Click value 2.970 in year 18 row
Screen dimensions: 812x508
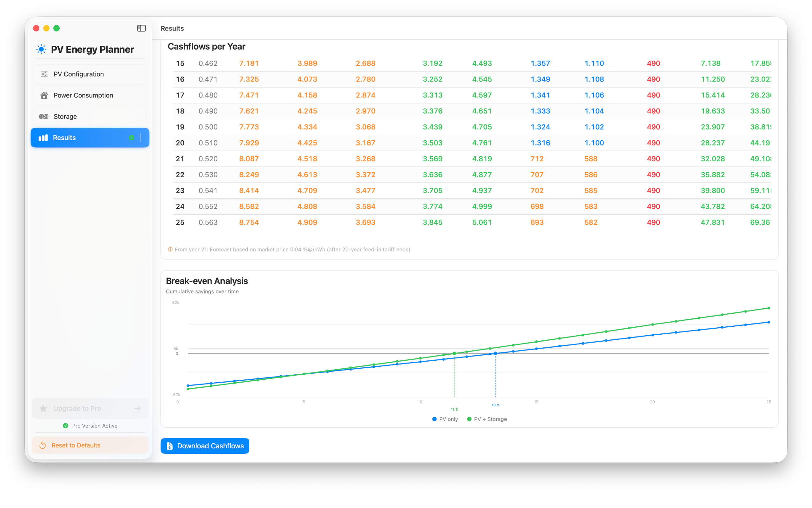click(x=366, y=111)
